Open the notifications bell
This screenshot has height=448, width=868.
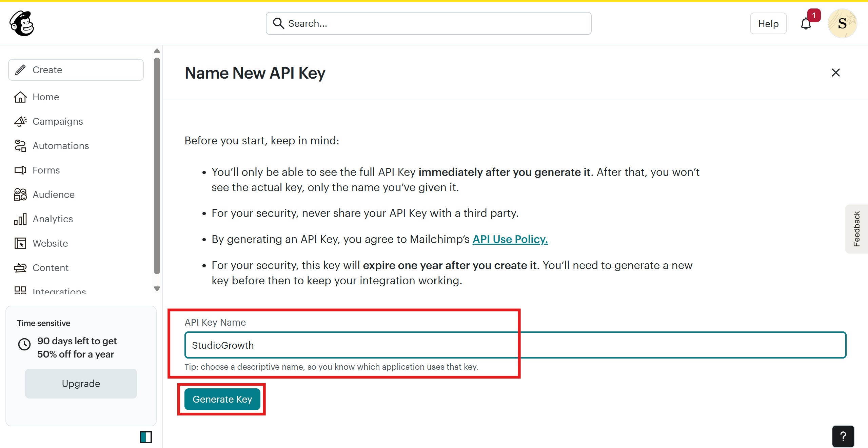tap(806, 24)
